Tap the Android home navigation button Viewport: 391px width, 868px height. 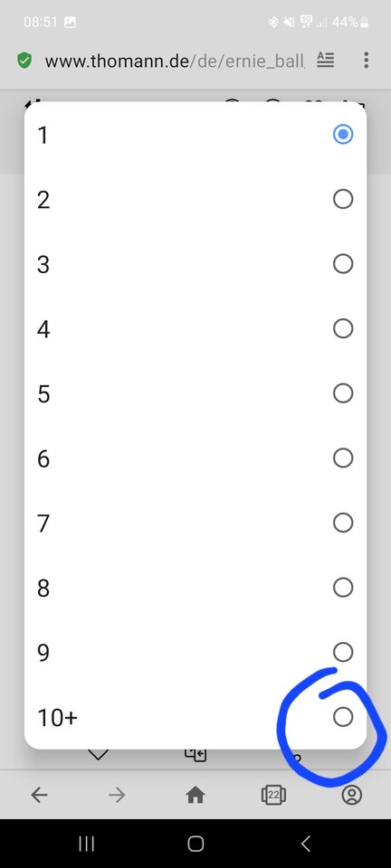click(195, 844)
